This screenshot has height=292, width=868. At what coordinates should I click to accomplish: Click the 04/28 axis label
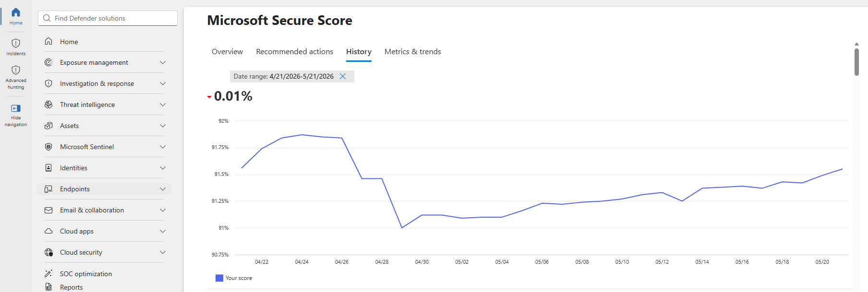(382, 262)
